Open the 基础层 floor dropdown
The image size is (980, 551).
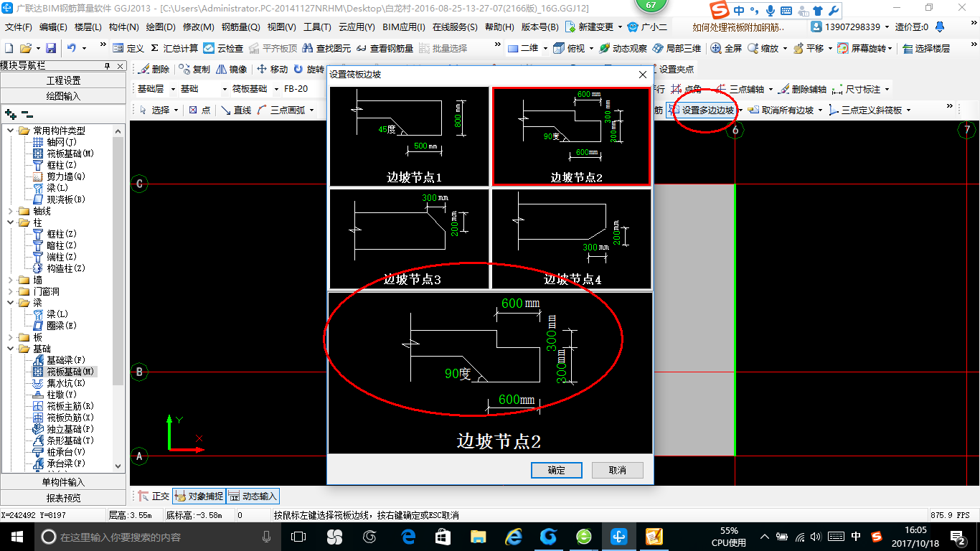[173, 89]
